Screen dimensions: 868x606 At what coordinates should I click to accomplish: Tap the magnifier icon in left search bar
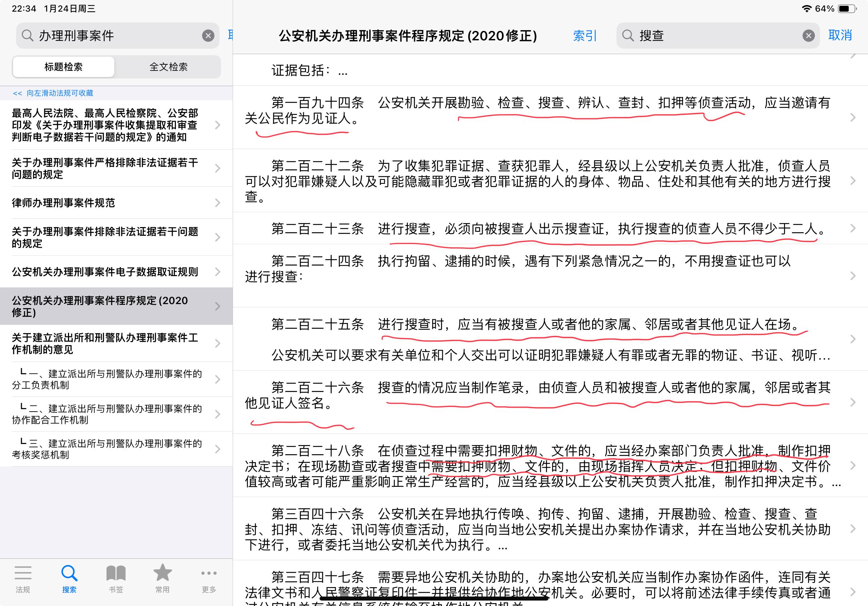pyautogui.click(x=27, y=36)
